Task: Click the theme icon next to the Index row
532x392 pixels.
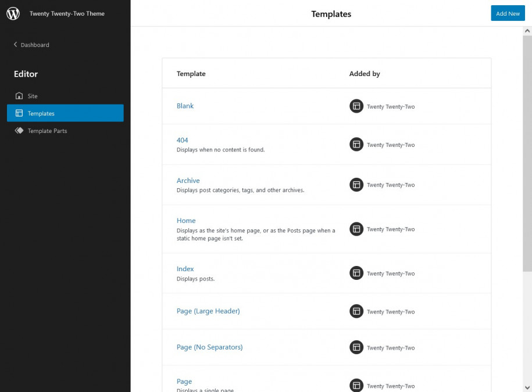Action: point(356,273)
